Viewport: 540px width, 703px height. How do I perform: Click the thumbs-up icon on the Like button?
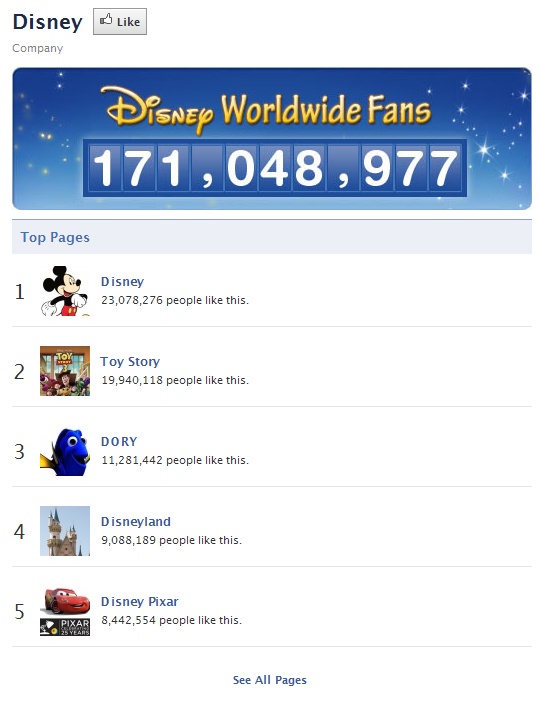click(106, 20)
